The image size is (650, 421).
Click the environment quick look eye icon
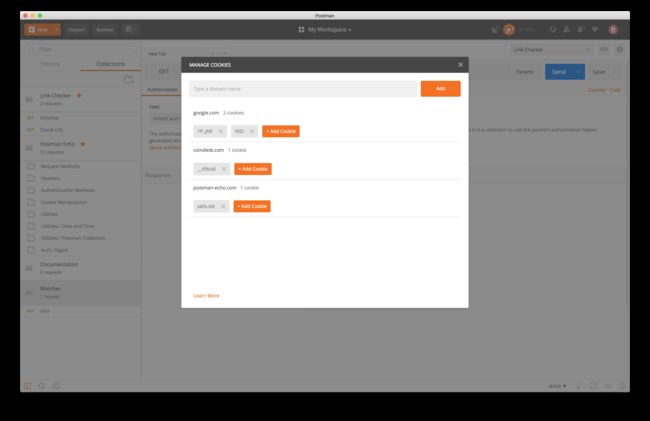pos(604,50)
